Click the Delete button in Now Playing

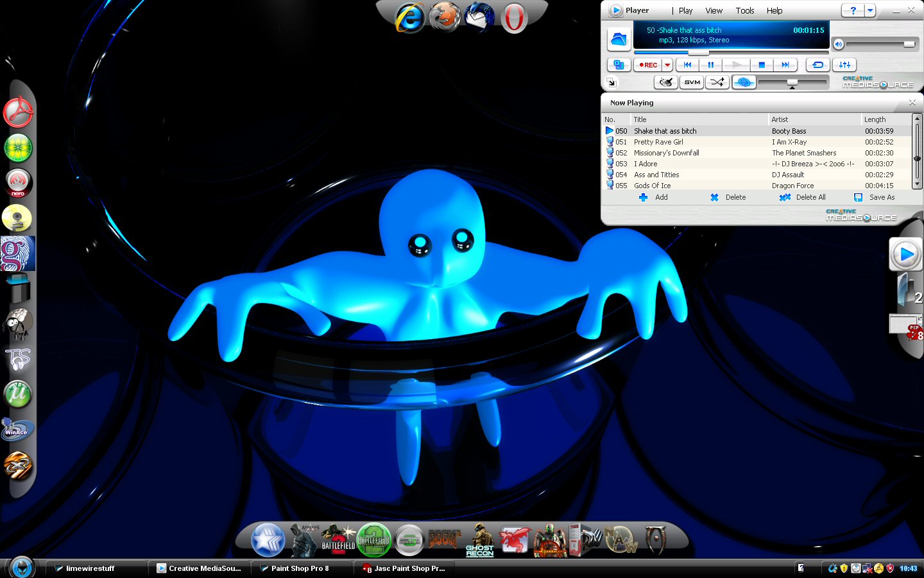(x=728, y=197)
